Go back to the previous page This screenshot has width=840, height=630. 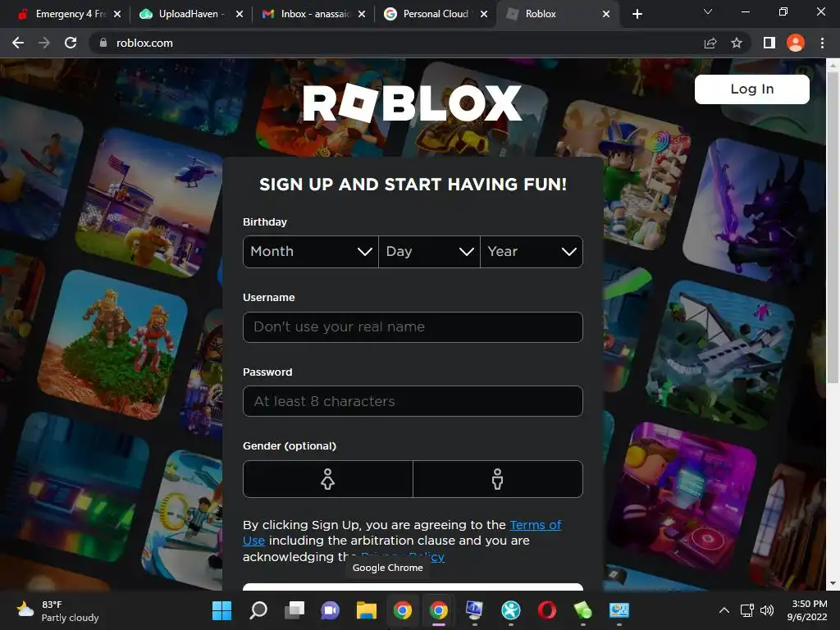point(18,43)
